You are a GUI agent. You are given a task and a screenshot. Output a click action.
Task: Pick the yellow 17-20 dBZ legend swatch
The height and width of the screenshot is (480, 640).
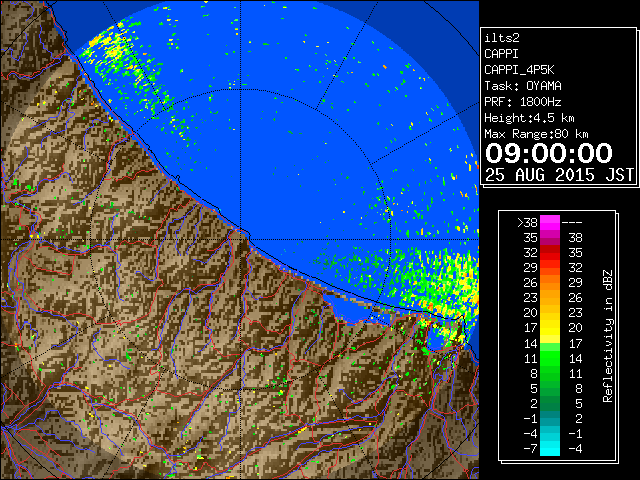coord(550,328)
